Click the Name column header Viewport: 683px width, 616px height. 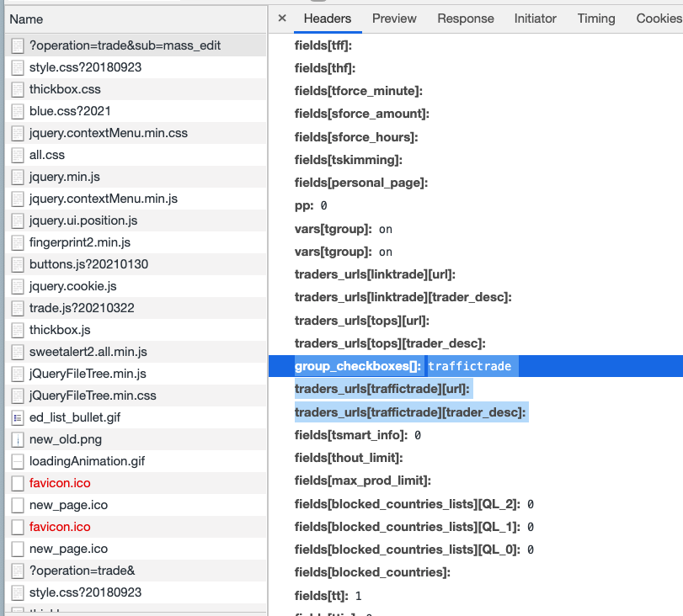coord(136,19)
